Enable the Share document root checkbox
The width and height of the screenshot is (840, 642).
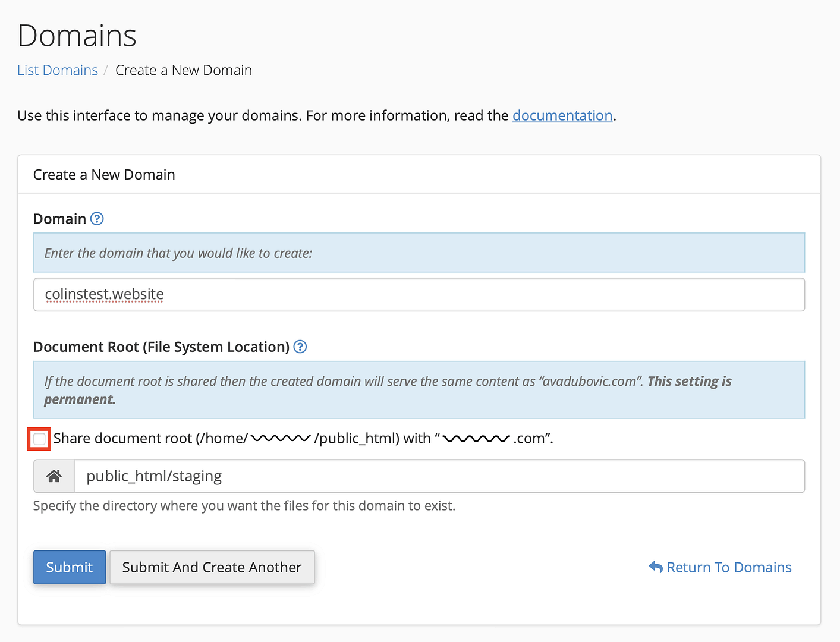click(x=39, y=439)
